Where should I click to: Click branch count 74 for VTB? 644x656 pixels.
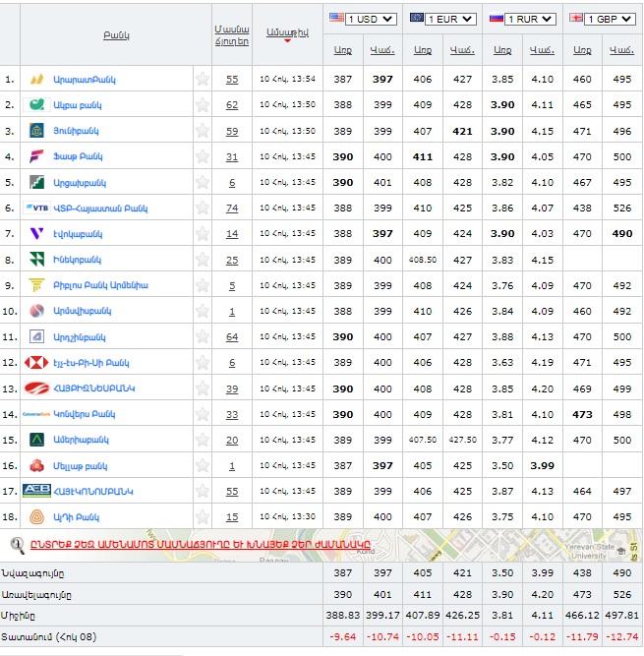coord(232,208)
